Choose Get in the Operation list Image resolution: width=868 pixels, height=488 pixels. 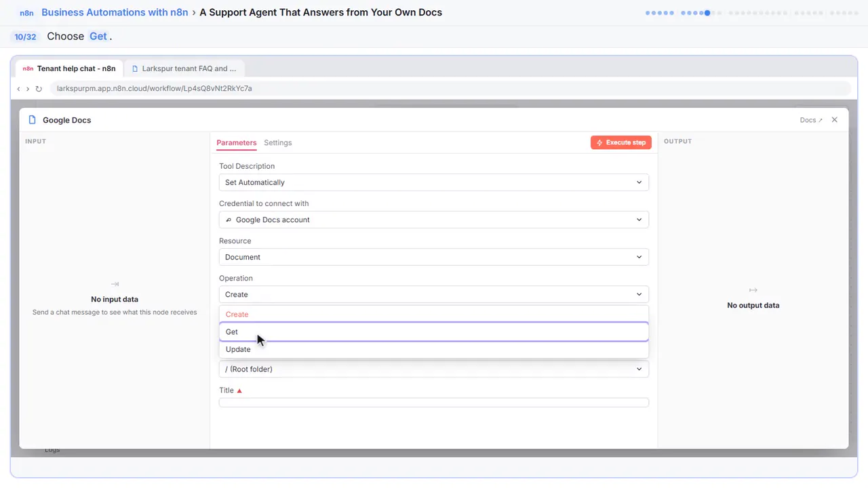tap(434, 331)
